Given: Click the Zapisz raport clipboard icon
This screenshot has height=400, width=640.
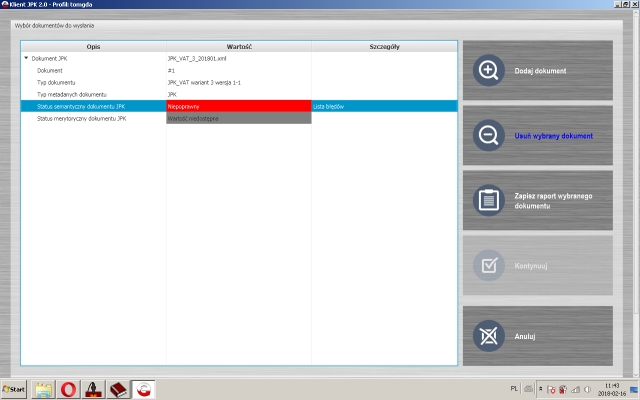Looking at the screenshot, I should click(488, 200).
